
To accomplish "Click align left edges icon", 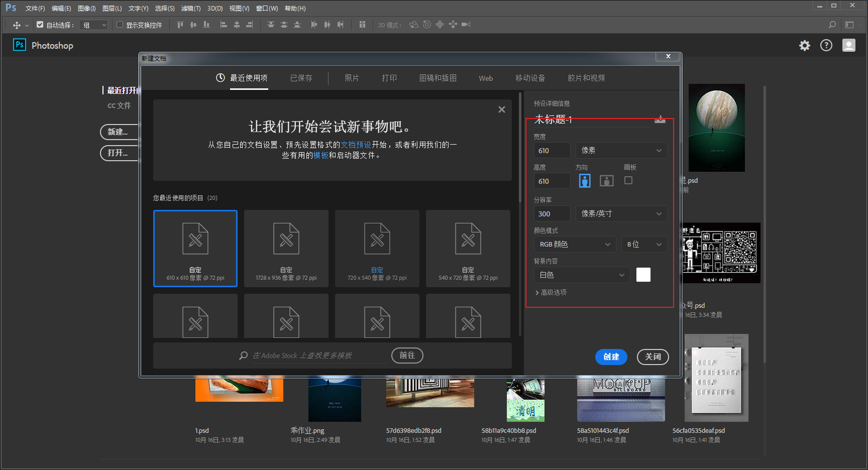I will tap(224, 25).
